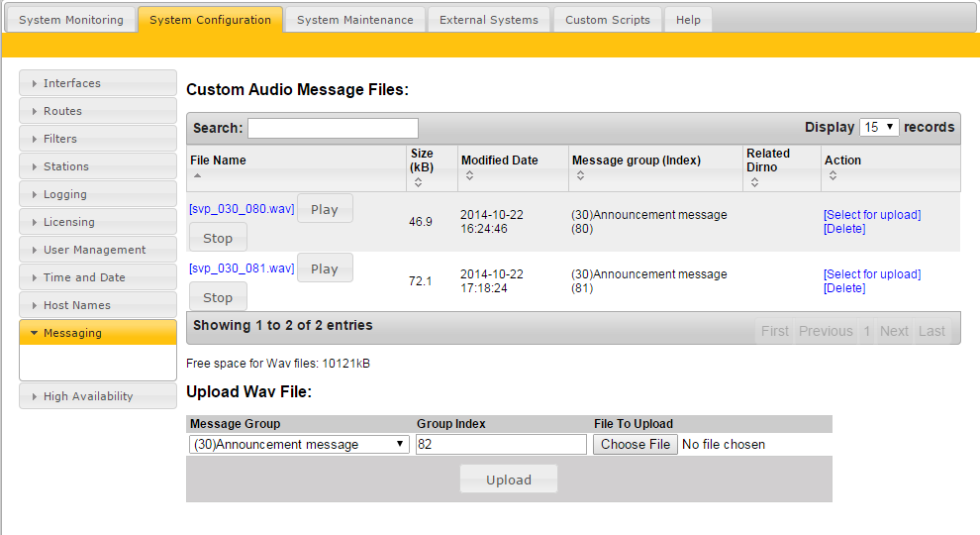Sort by Size (kB) column arrows
This screenshot has width=980, height=535.
tap(418, 182)
